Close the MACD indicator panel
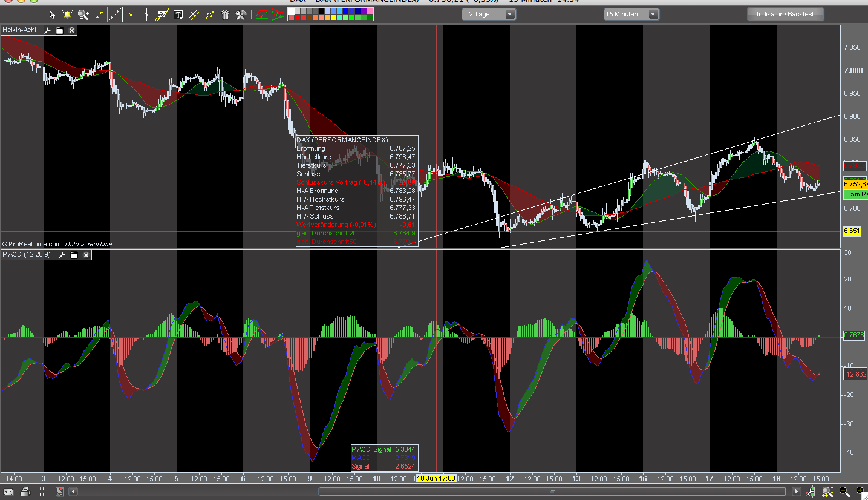Image resolution: width=868 pixels, height=500 pixels. click(86, 255)
